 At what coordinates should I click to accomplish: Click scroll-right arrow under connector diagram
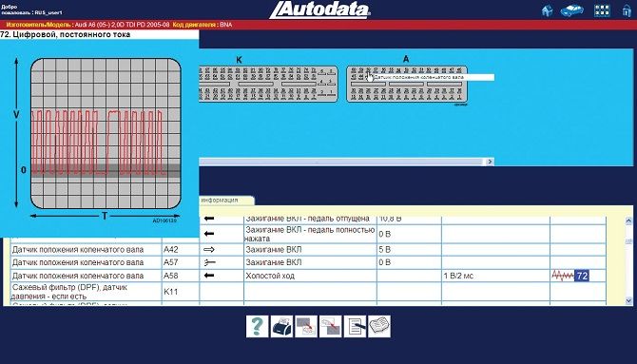490,162
